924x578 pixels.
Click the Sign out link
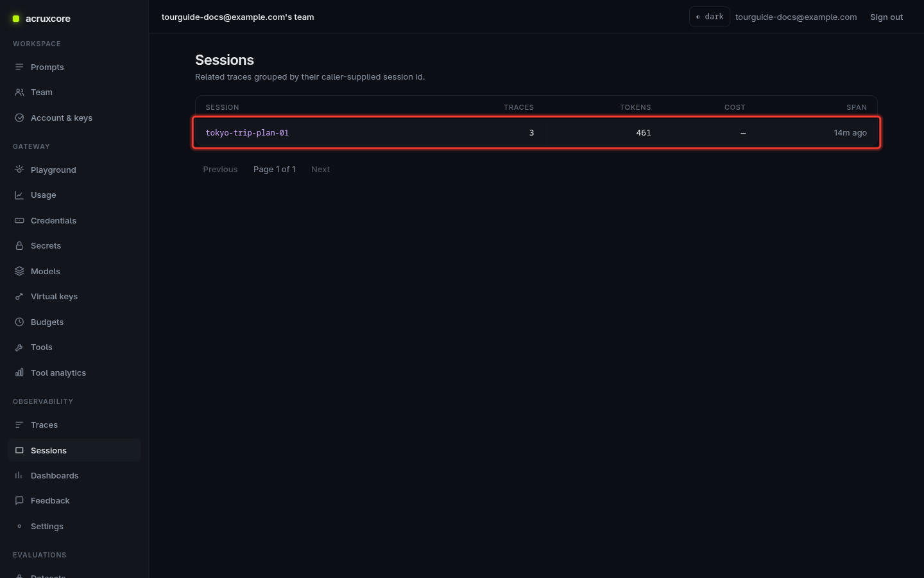click(886, 17)
